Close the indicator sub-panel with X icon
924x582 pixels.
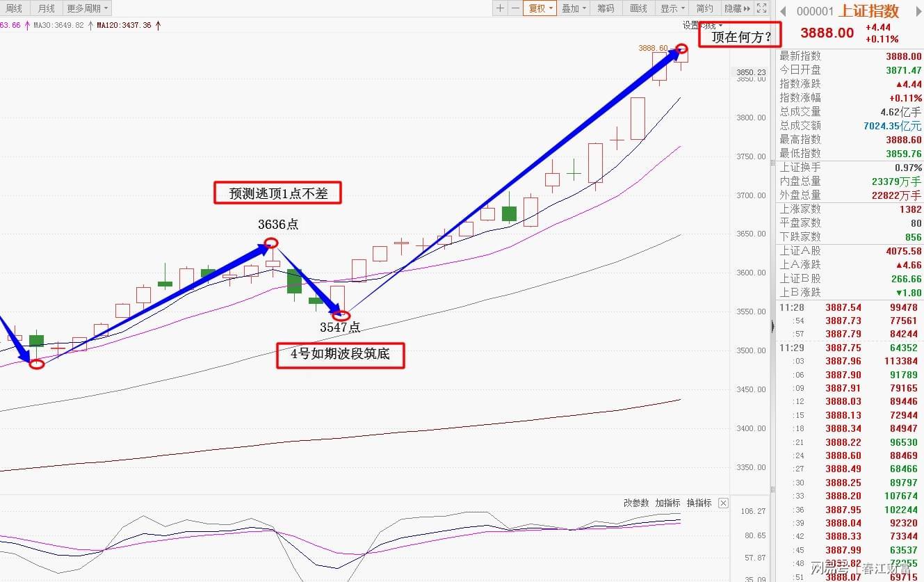pyautogui.click(x=723, y=503)
